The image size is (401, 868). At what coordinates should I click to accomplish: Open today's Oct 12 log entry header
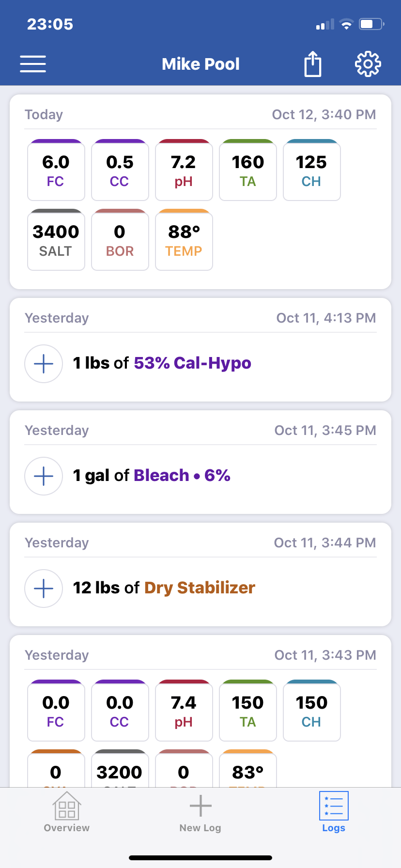200,115
